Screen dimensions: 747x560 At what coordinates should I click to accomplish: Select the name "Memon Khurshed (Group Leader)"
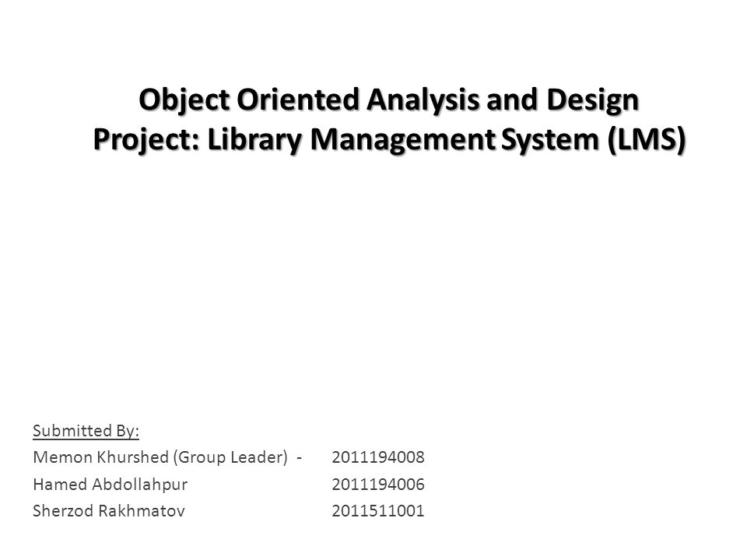pos(160,457)
